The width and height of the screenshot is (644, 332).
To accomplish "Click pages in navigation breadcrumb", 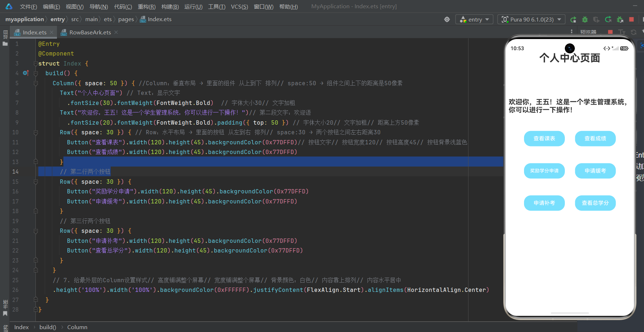I will (x=126, y=19).
